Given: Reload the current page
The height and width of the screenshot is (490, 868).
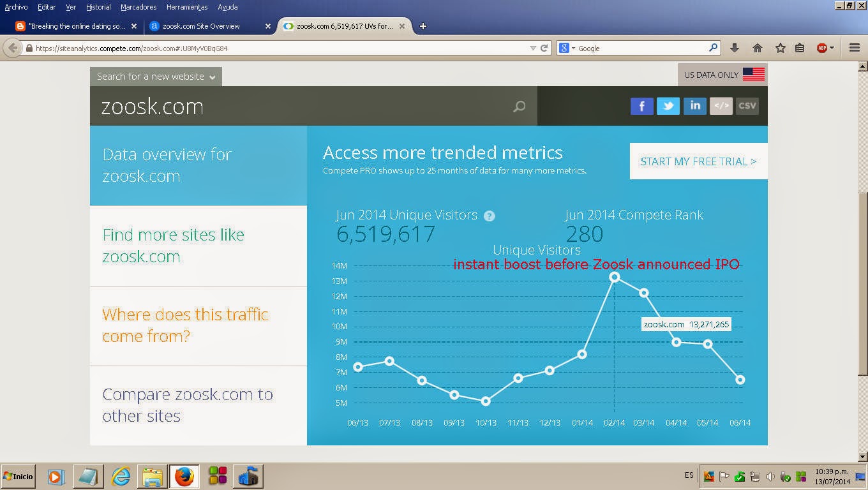Looking at the screenshot, I should [x=544, y=48].
